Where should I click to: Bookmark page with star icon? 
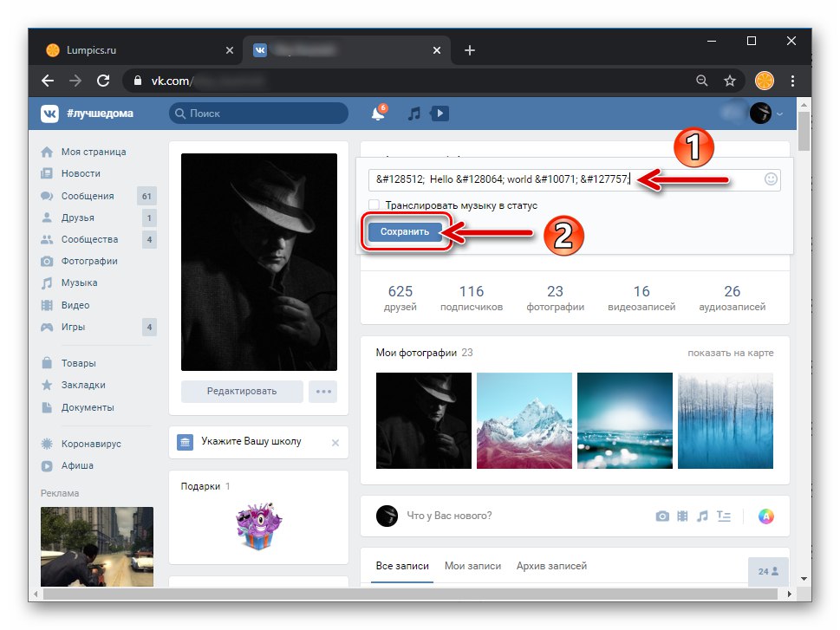pyautogui.click(x=730, y=81)
